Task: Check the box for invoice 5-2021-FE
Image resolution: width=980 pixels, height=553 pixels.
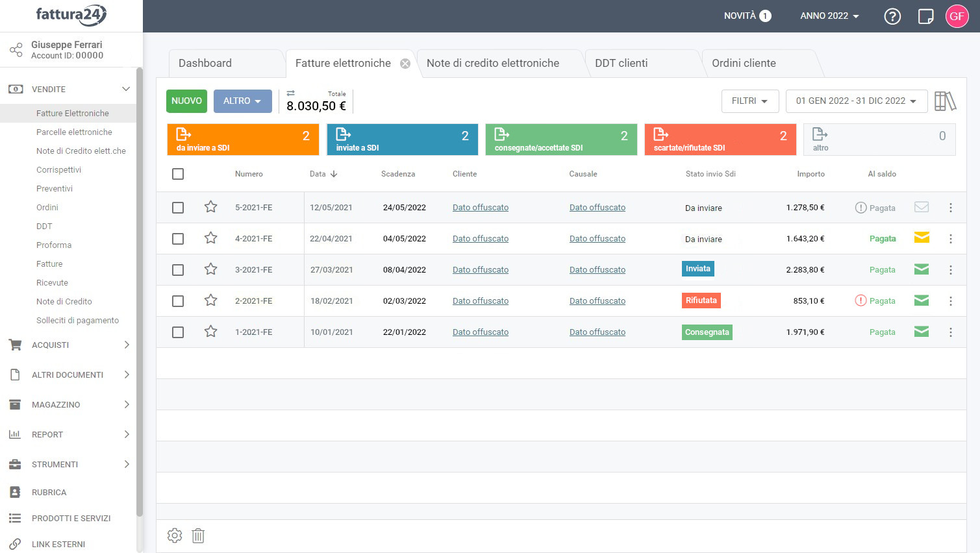Action: point(178,208)
